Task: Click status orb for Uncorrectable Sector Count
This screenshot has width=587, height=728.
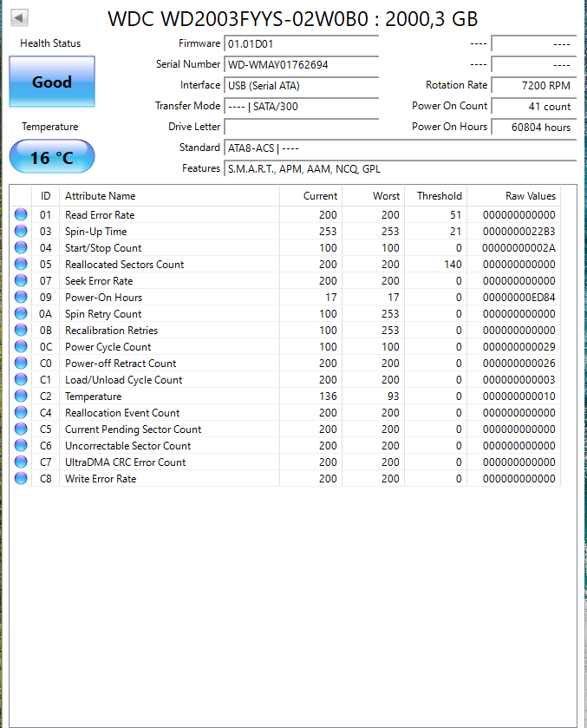Action: pos(21,445)
